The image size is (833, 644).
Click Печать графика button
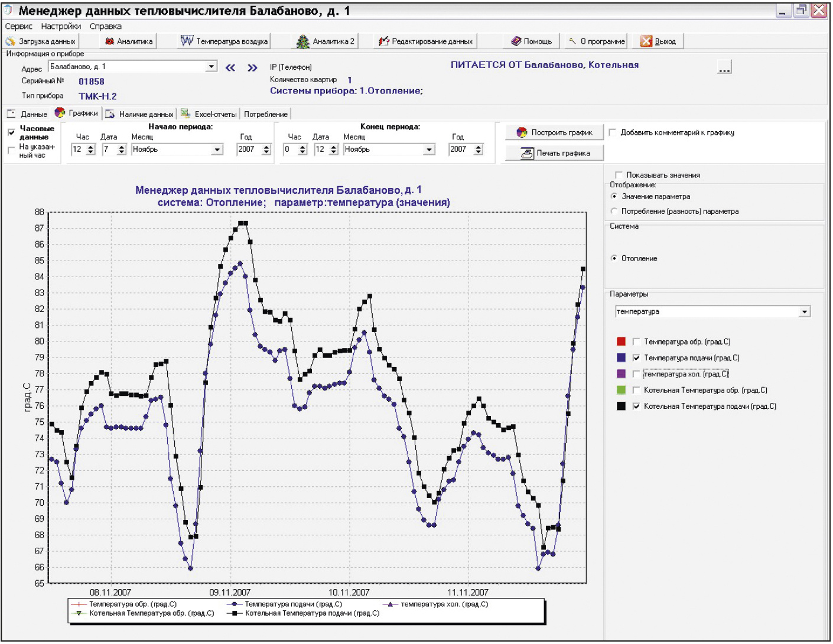point(554,153)
